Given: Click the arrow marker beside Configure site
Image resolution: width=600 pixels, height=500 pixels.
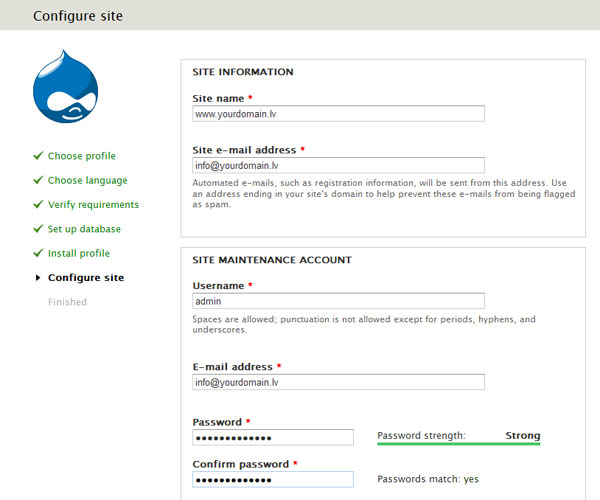Looking at the screenshot, I should [38, 277].
